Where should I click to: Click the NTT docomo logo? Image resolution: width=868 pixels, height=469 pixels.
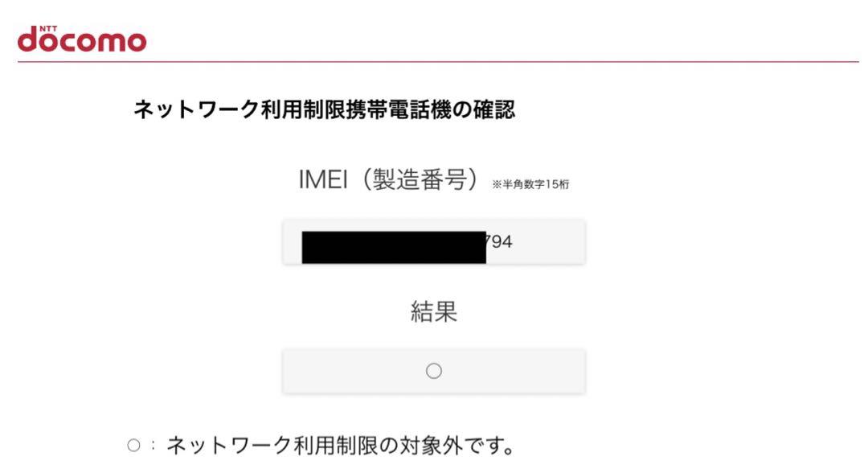tap(82, 39)
